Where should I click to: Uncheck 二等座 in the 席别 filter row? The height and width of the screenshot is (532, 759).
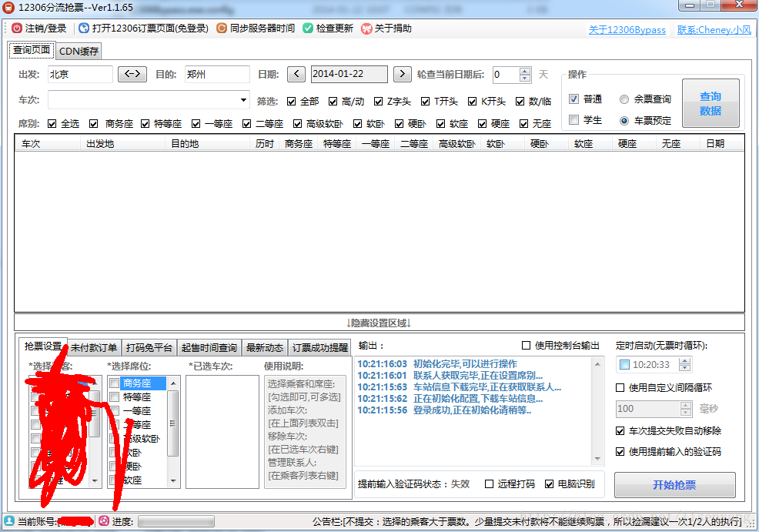(x=247, y=124)
